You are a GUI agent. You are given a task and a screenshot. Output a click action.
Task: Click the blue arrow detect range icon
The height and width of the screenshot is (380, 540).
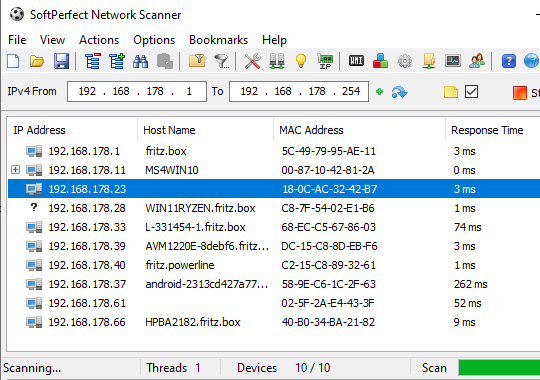pyautogui.click(x=399, y=92)
